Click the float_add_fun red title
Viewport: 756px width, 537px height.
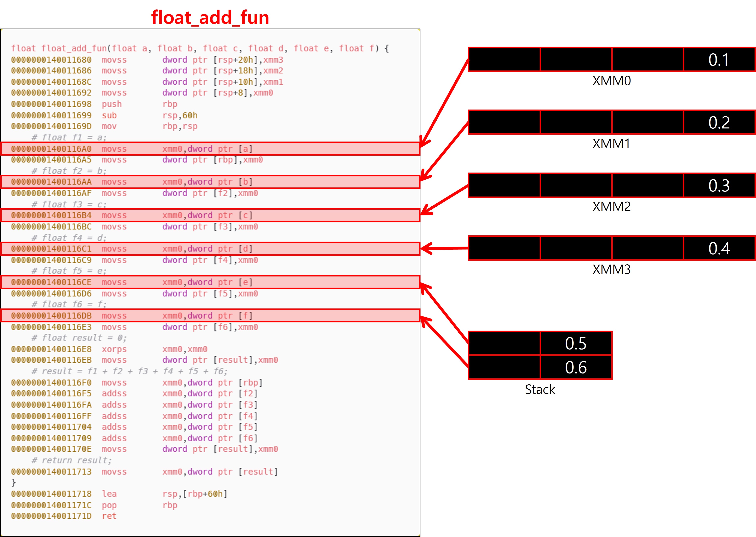(210, 17)
